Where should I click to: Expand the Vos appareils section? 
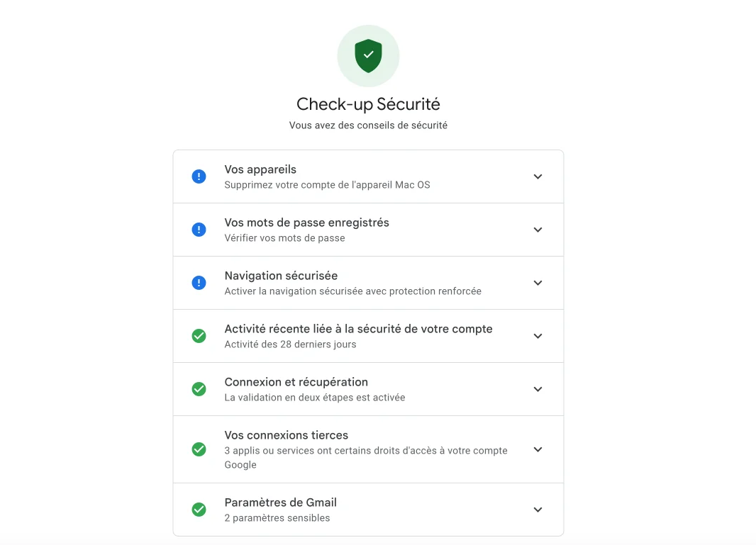[538, 176]
